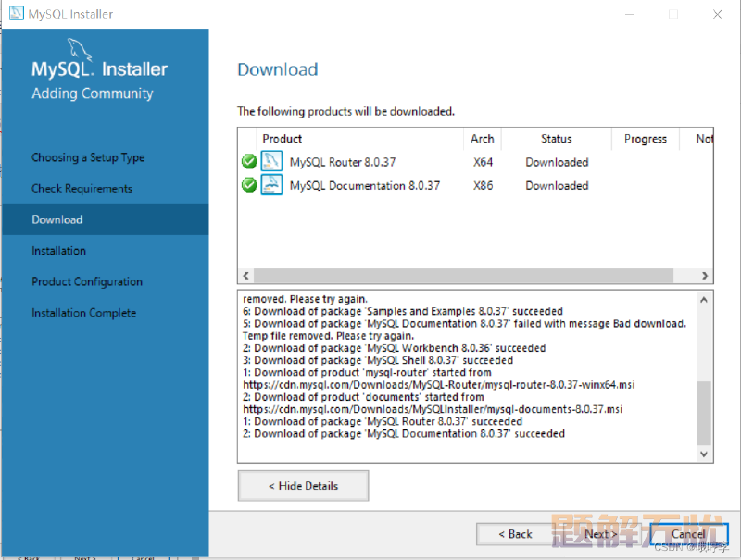
Task: Select the Download step in sidebar
Action: (x=105, y=219)
